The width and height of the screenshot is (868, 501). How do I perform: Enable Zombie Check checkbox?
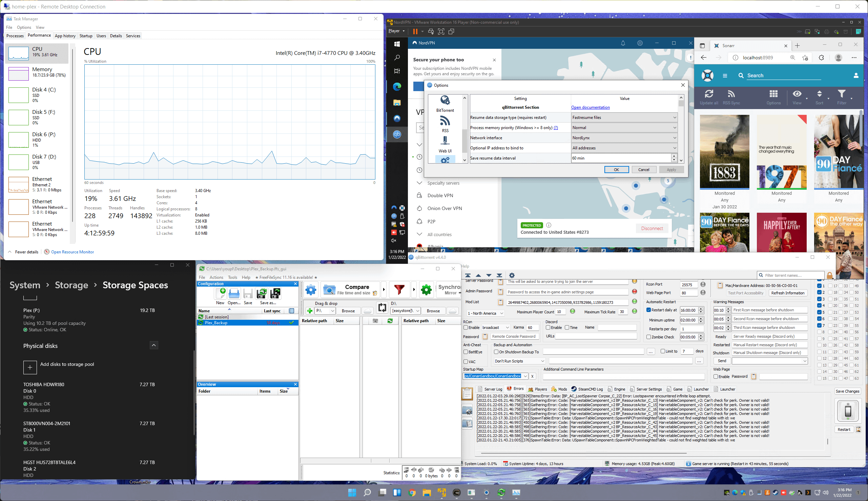pos(648,337)
